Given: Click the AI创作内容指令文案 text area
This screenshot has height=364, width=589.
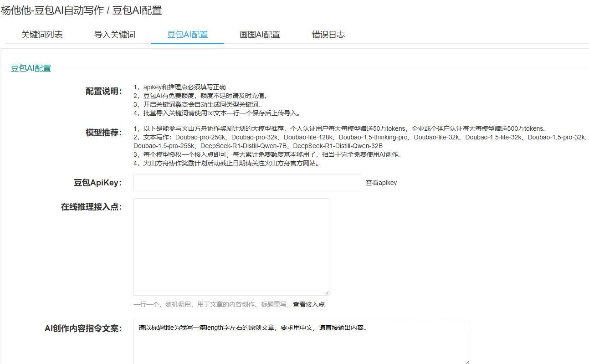Looking at the screenshot, I should (x=302, y=342).
